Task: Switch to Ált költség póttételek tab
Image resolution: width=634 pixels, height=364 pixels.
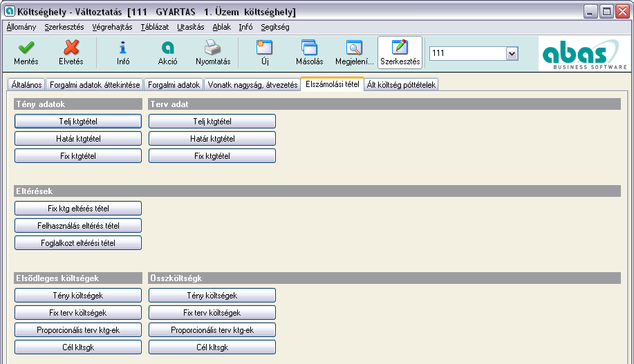Action: click(x=401, y=85)
